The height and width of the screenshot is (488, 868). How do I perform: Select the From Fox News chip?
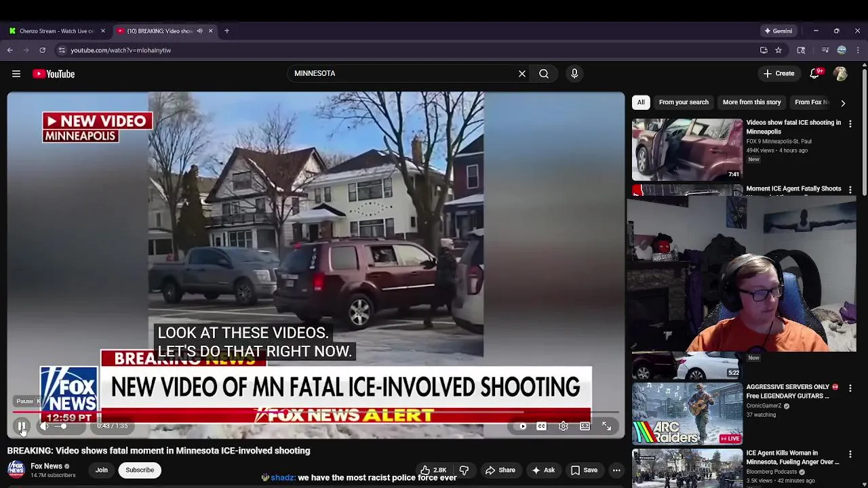[x=811, y=102]
